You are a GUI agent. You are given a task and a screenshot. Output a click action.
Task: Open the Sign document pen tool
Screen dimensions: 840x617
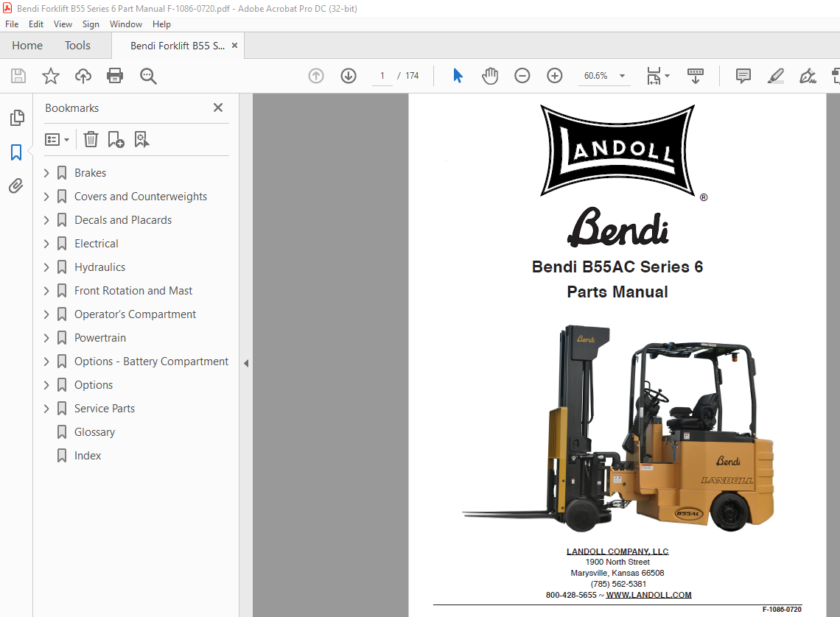point(808,76)
